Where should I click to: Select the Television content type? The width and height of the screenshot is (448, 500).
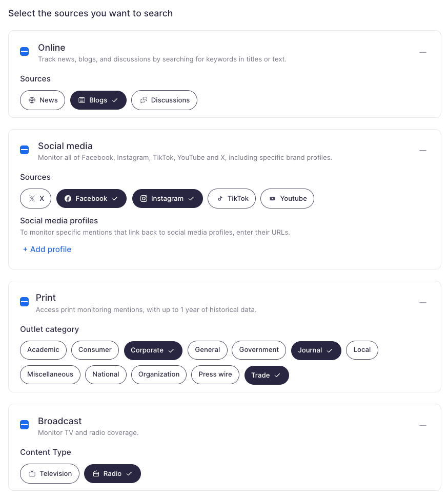(x=50, y=474)
